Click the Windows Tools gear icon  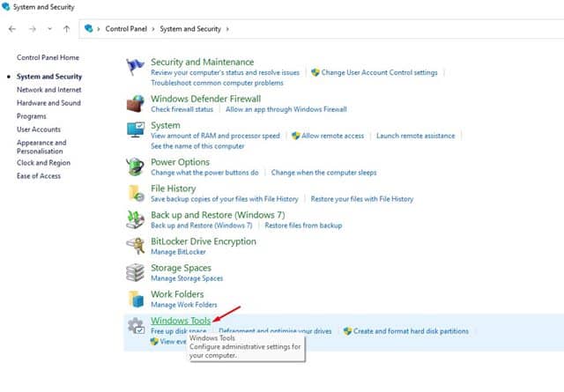[x=137, y=325]
